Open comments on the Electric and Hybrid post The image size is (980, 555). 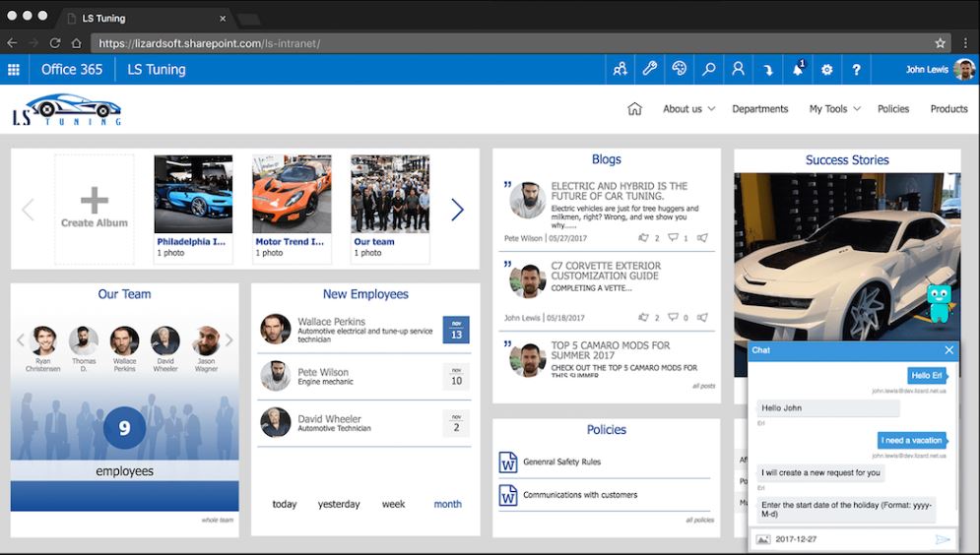tap(673, 238)
